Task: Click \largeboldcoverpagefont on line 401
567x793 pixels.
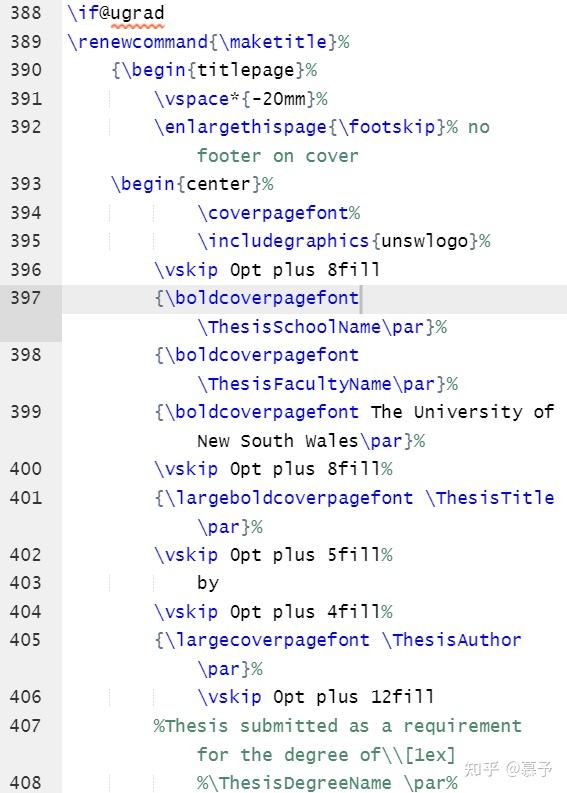Action: click(x=289, y=498)
